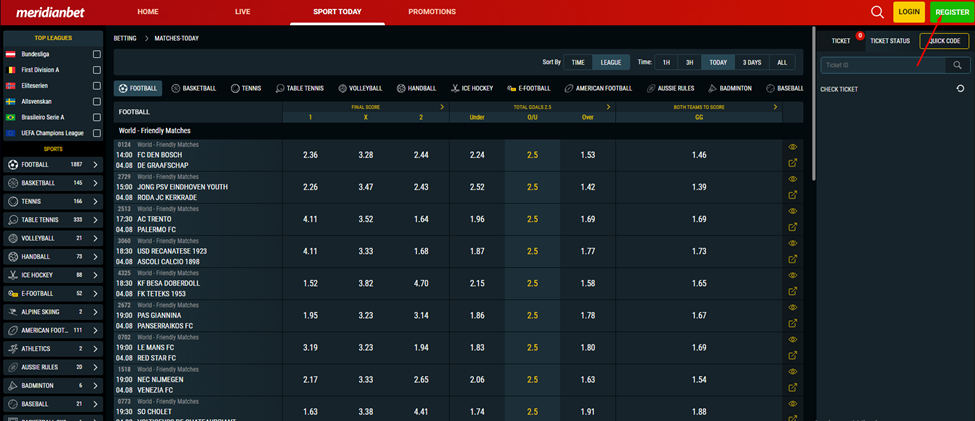This screenshot has height=421, width=975.
Task: Click the Alpine Skiing sidebar icon
Action: [13, 312]
